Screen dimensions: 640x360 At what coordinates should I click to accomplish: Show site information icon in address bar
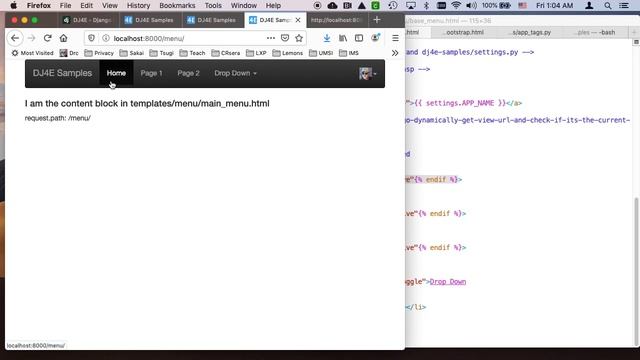(x=106, y=38)
